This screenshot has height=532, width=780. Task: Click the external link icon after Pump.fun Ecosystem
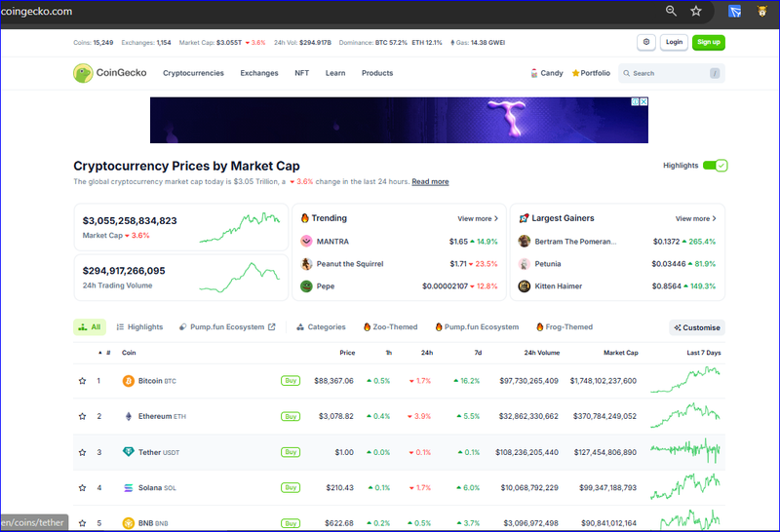tap(272, 326)
